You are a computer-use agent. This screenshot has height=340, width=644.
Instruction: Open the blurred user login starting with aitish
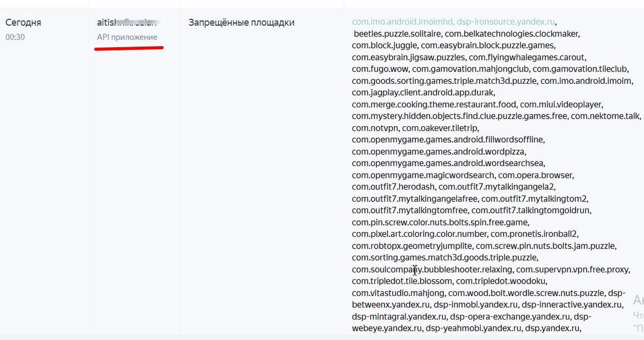pyautogui.click(x=128, y=23)
